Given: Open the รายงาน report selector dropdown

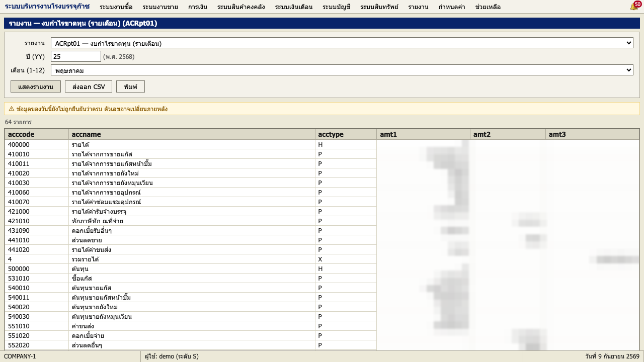Looking at the screenshot, I should (x=342, y=43).
